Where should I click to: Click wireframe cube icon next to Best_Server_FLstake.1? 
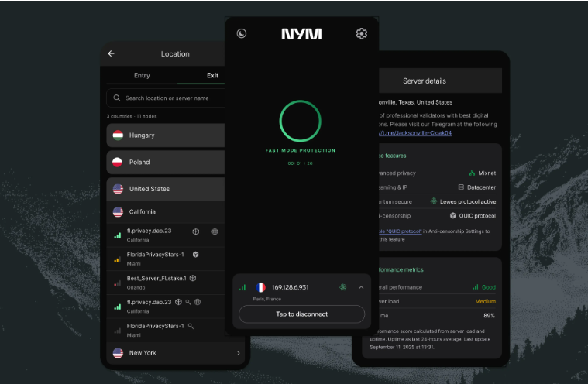[x=193, y=279]
